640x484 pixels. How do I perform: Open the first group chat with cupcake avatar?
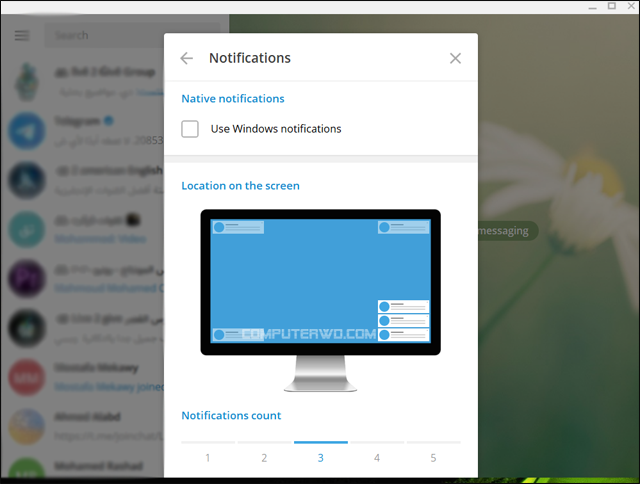tap(82, 82)
